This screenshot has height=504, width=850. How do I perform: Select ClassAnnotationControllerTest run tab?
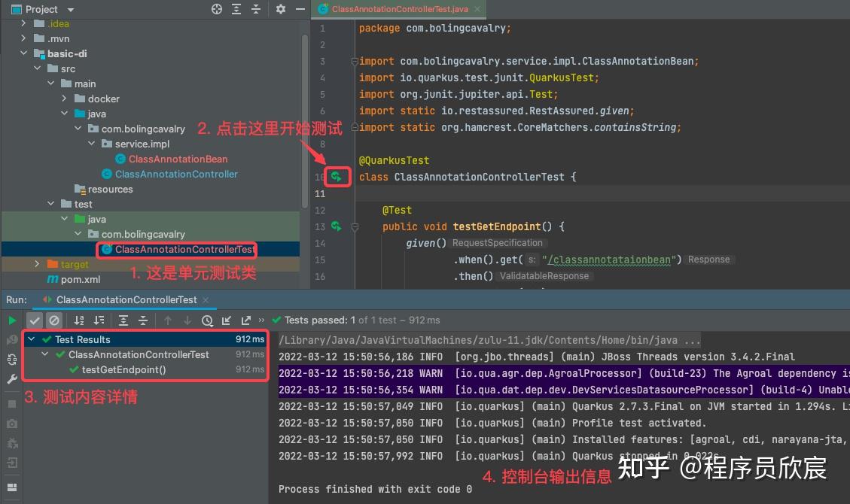pyautogui.click(x=126, y=299)
